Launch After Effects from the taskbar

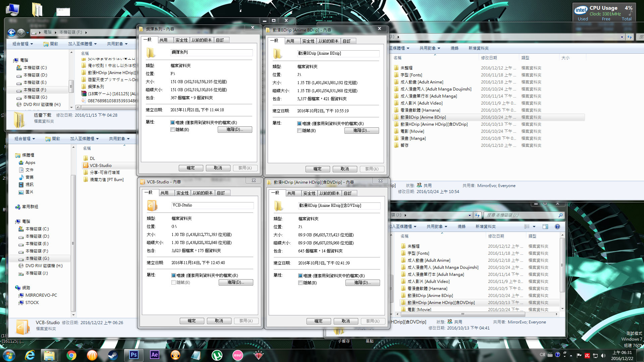[154, 355]
